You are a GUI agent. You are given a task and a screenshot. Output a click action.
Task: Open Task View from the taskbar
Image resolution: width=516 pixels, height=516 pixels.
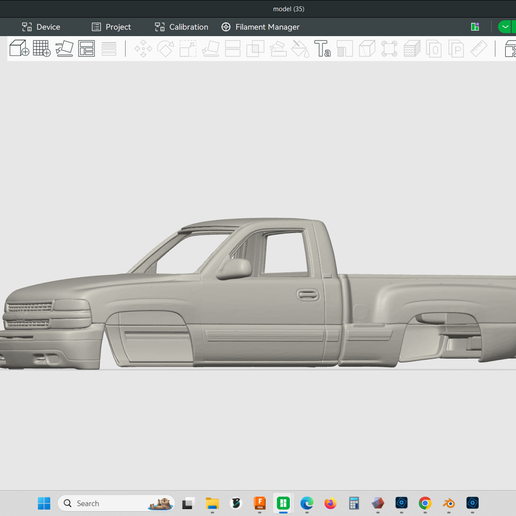[188, 503]
